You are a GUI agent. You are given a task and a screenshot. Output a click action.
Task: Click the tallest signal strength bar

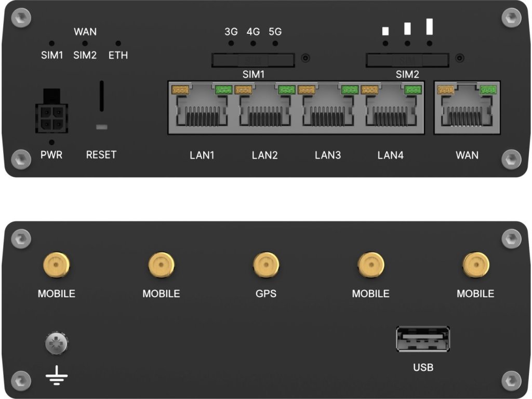(x=429, y=26)
